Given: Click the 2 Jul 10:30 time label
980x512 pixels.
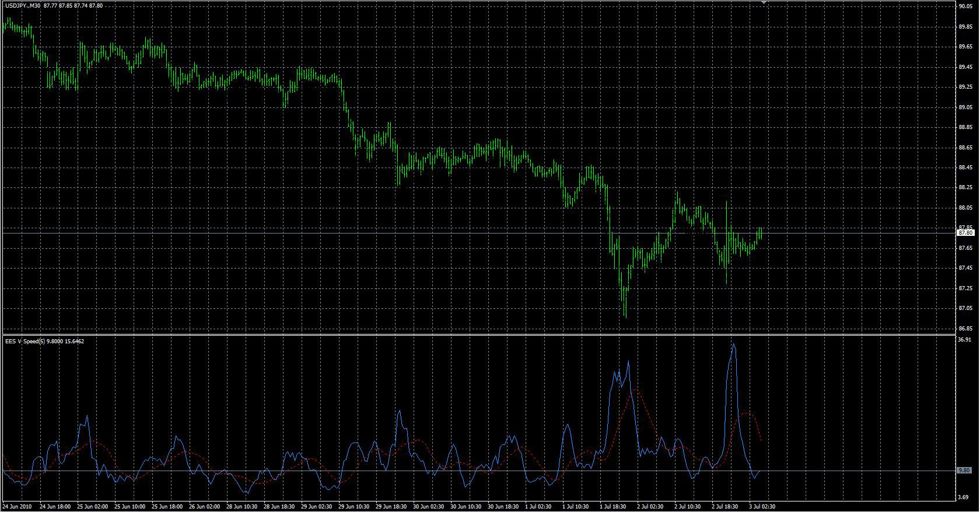Looking at the screenshot, I should tap(688, 507).
